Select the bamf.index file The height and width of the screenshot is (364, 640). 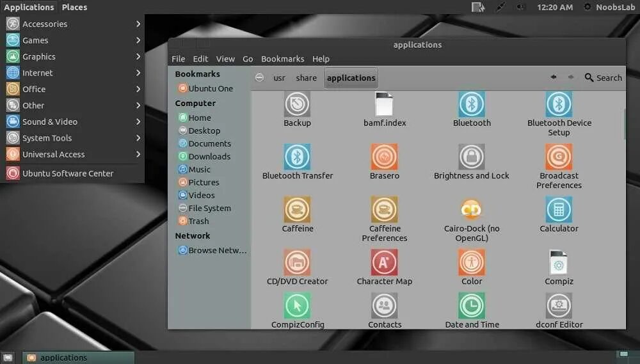[384, 104]
